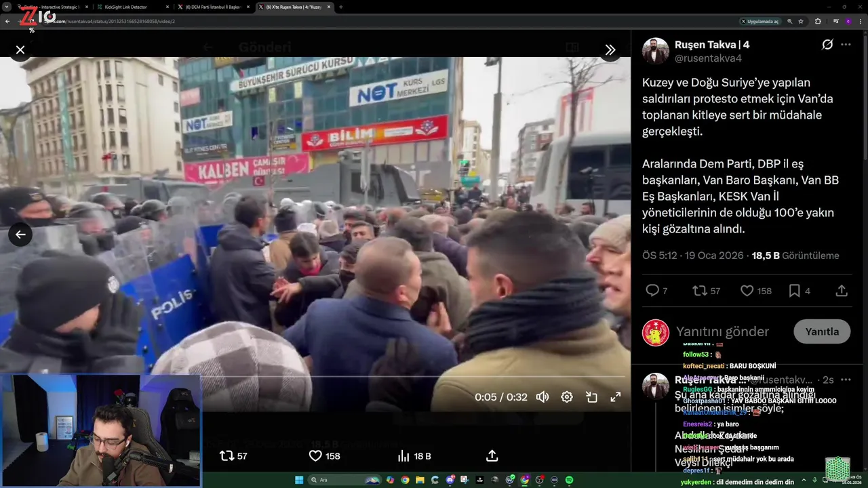Go back with browser back arrow
868x488 pixels.
click(x=7, y=21)
